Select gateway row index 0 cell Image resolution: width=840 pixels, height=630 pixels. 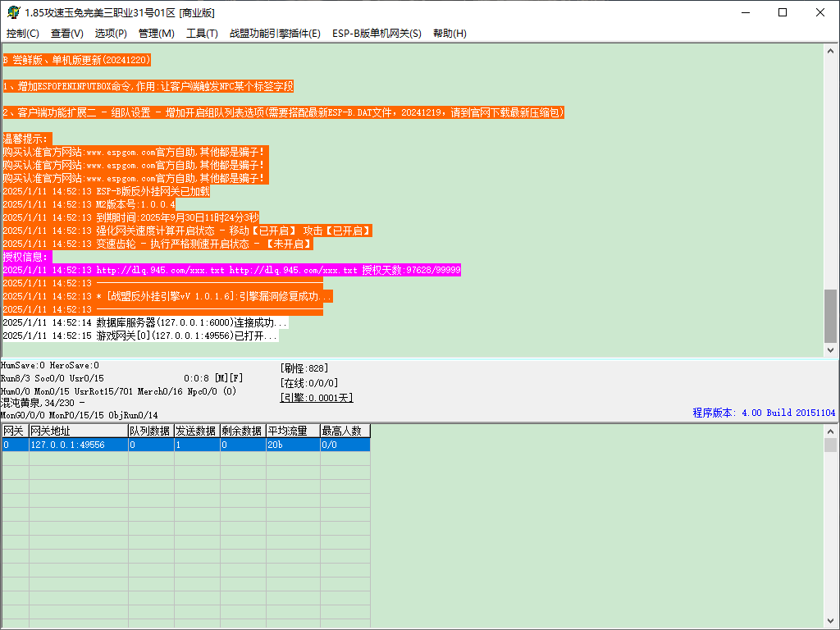click(x=15, y=445)
